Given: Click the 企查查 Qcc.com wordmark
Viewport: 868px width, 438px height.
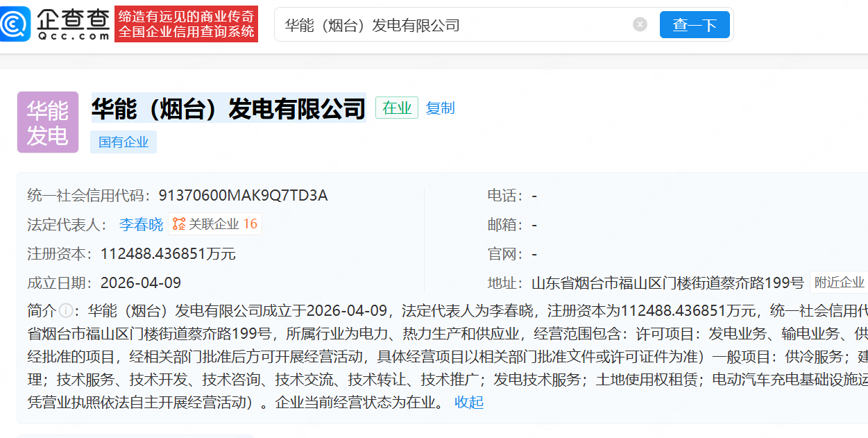Looking at the screenshot, I should pyautogui.click(x=73, y=24).
